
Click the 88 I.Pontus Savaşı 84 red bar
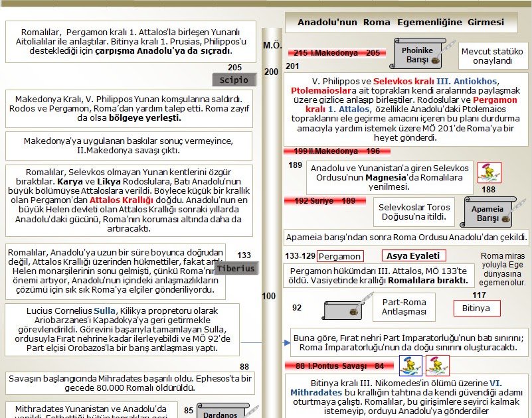point(339,366)
